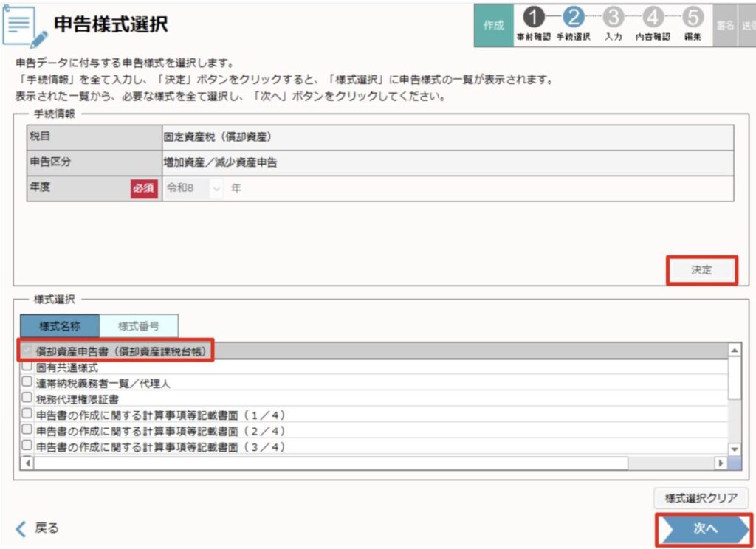
Task: Click the 戻る back arrow icon
Action: (x=21, y=528)
